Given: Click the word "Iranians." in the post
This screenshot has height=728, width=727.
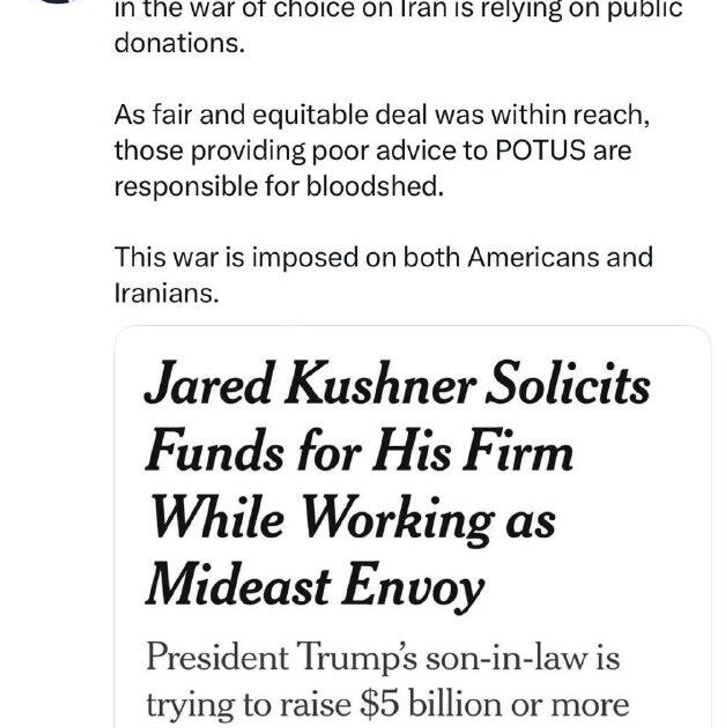Looking at the screenshot, I should pos(167,293).
